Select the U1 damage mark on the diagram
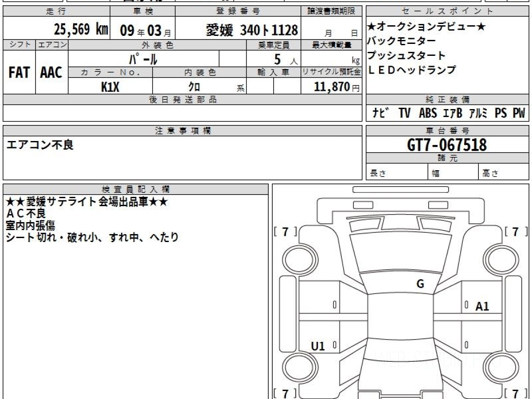This screenshot has height=399, width=532. tap(318, 346)
